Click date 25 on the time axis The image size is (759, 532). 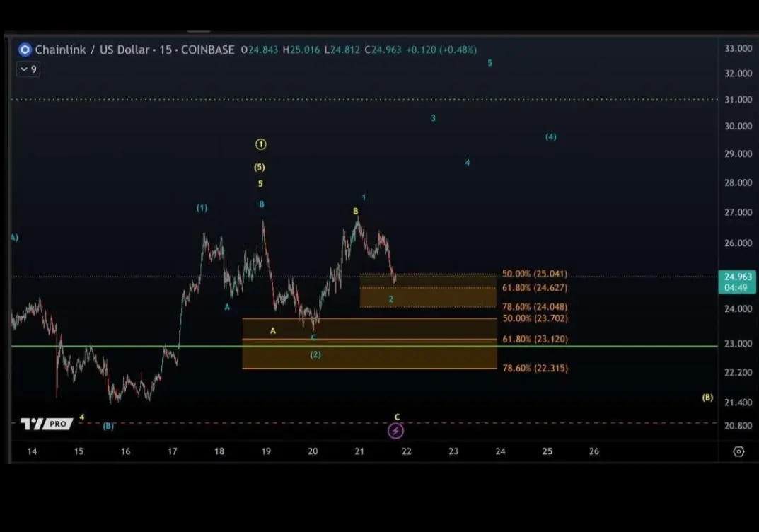click(547, 451)
